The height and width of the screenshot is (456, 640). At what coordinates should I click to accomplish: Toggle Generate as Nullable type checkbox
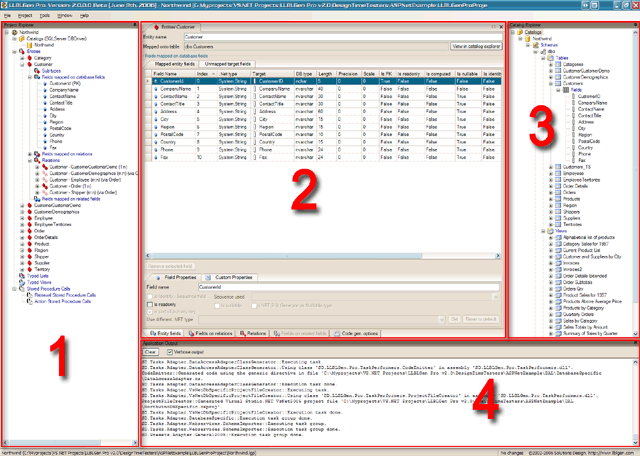[254, 305]
